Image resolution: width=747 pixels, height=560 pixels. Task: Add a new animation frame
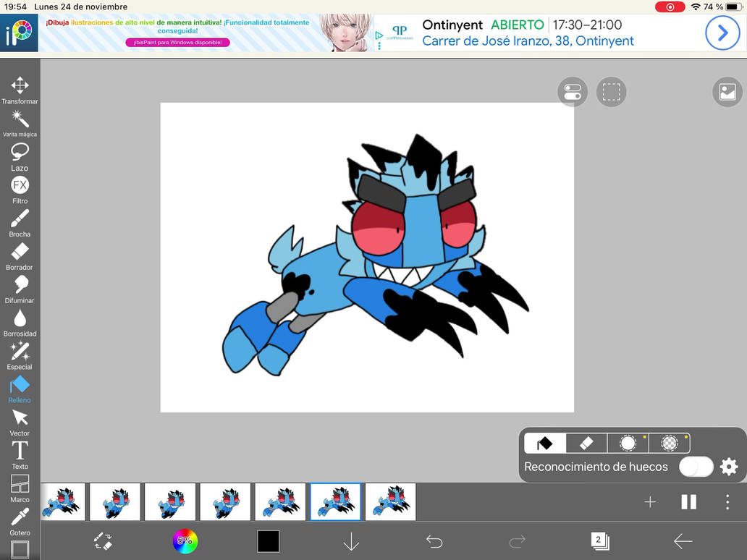[650, 502]
